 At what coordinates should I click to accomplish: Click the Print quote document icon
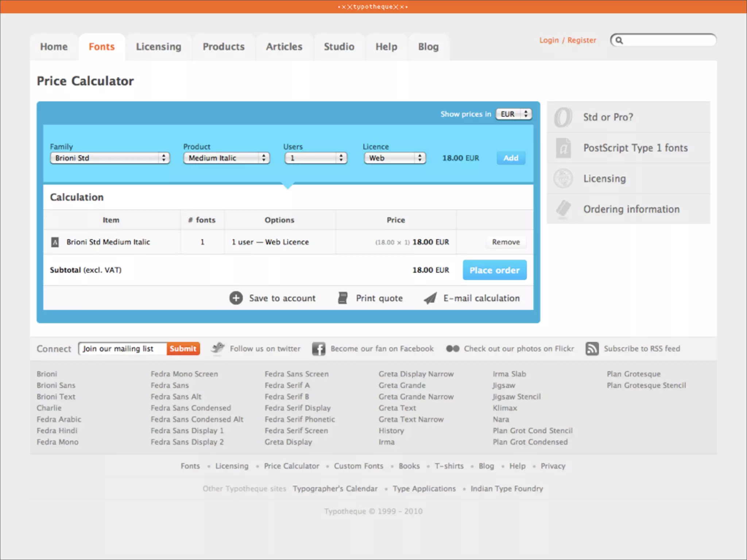click(x=342, y=298)
